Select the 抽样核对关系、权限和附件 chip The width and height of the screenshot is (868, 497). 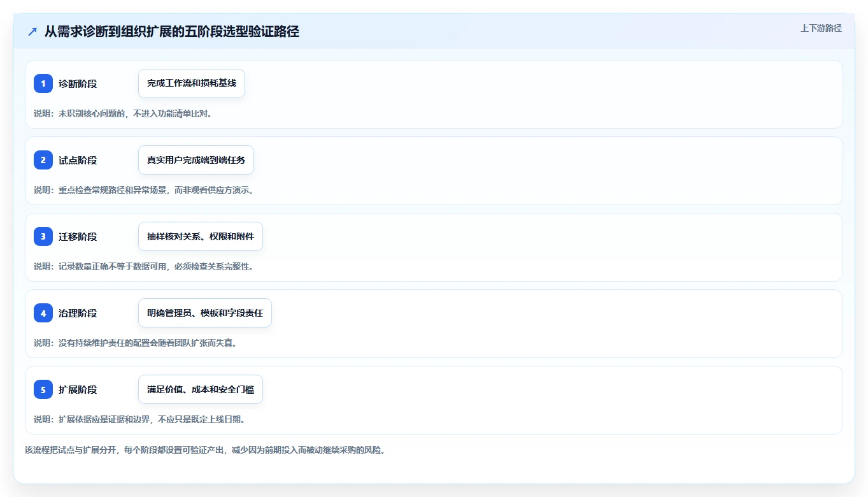(x=201, y=236)
